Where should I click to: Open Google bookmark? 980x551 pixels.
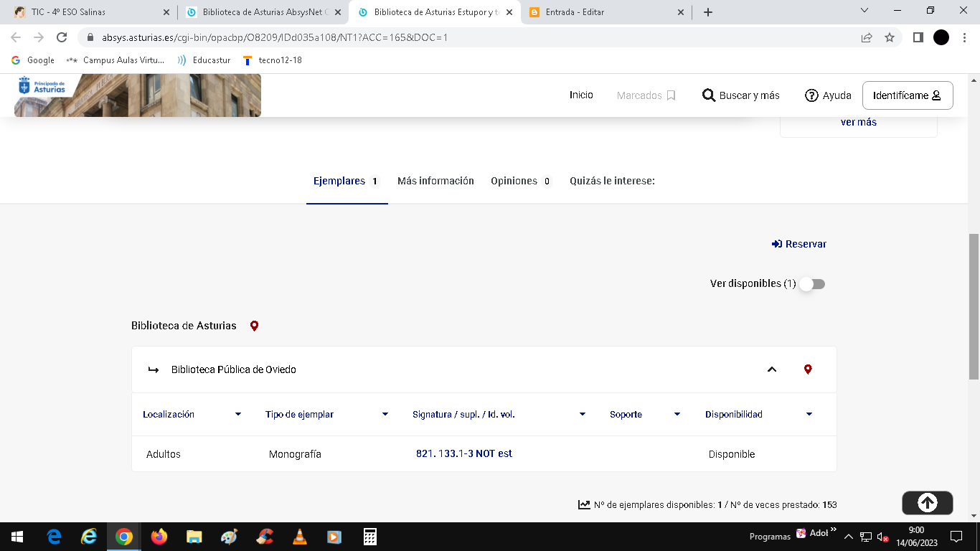point(33,60)
